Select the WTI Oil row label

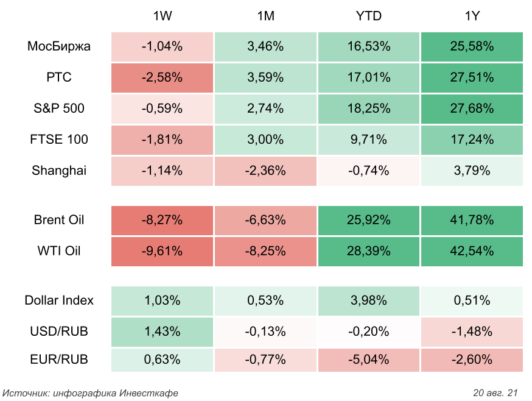click(59, 251)
